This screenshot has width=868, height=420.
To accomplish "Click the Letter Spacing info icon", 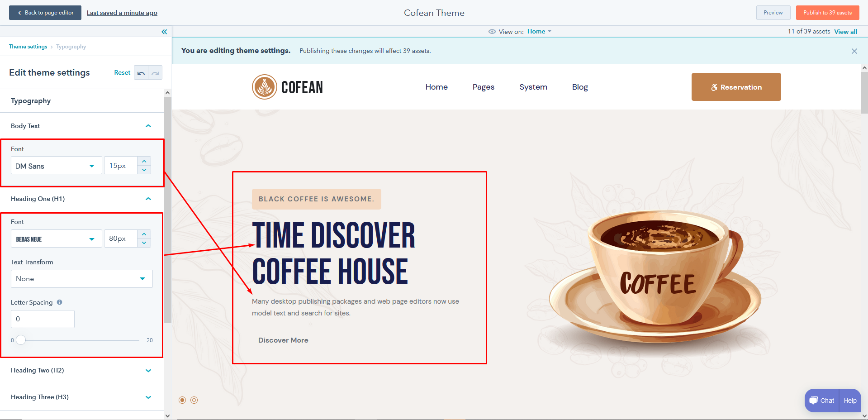I will pyautogui.click(x=60, y=302).
